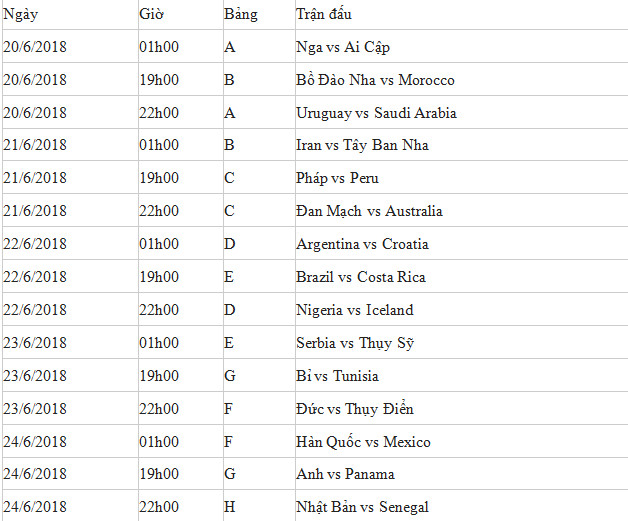
Task: Select the 'Iran vs Tây Ban Nha' cell
Action: [x=362, y=145]
